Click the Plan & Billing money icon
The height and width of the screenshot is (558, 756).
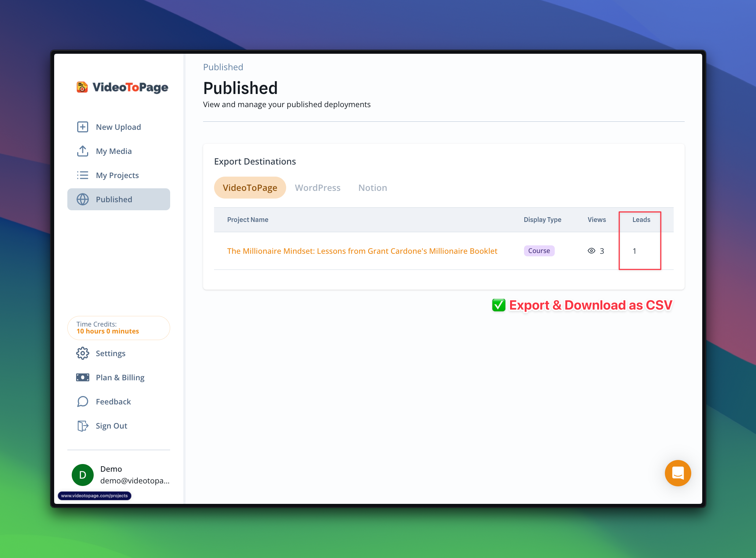[x=83, y=377]
